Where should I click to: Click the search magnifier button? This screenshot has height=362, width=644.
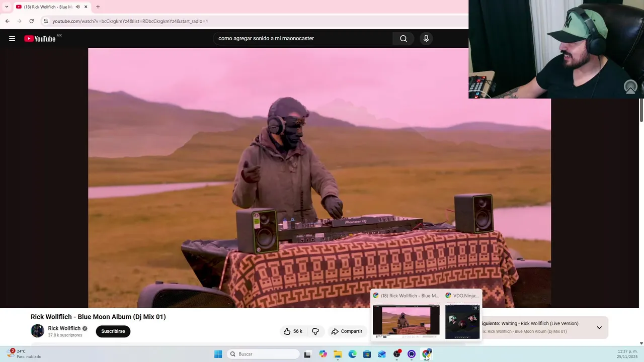(x=404, y=39)
